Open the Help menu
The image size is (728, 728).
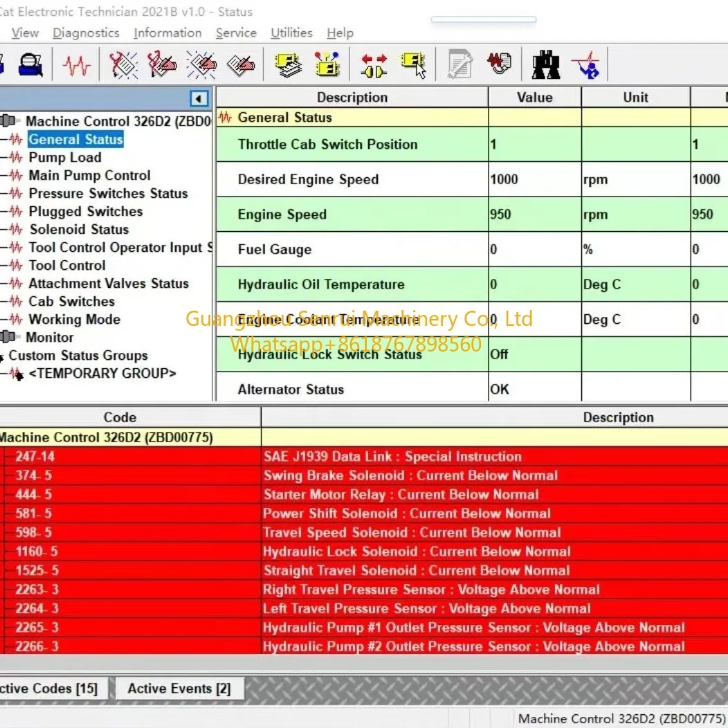(340, 33)
